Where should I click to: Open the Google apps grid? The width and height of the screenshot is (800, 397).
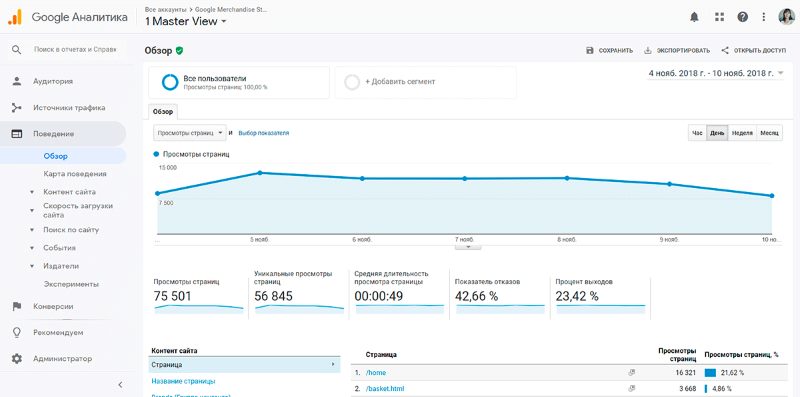(x=719, y=17)
